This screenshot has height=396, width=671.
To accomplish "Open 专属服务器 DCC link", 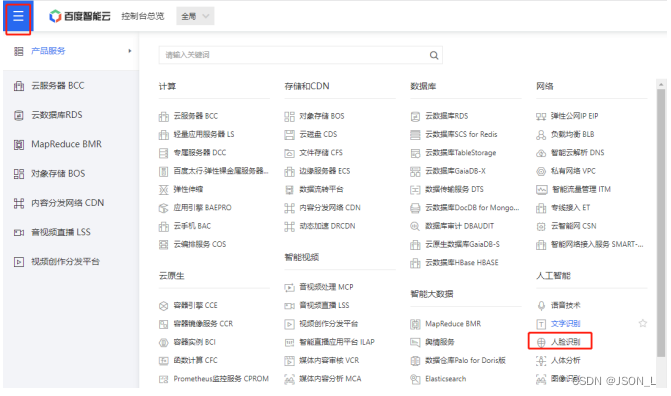I will click(199, 152).
